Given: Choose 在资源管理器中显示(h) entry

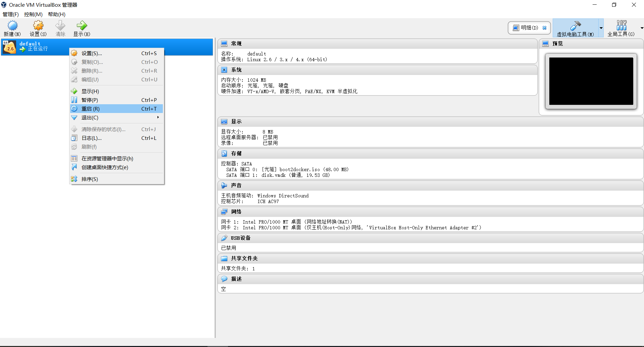Looking at the screenshot, I should (117, 158).
